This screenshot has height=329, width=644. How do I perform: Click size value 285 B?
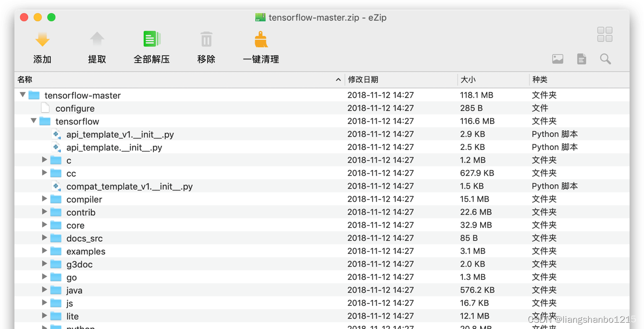point(471,108)
